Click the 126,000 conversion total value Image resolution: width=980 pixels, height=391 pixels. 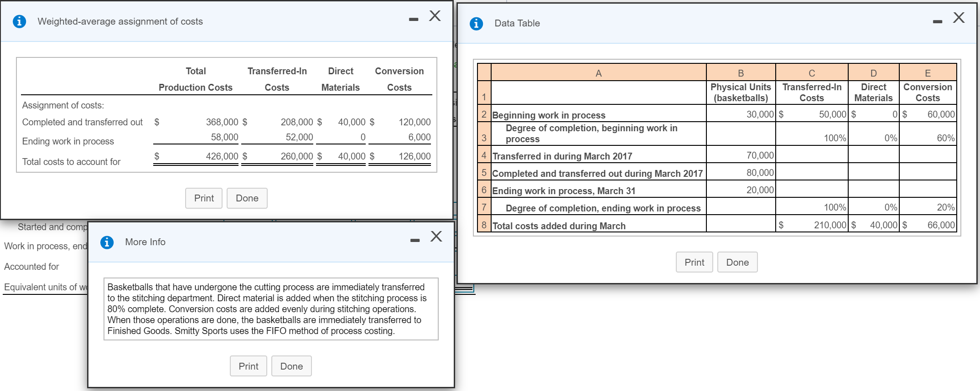click(415, 156)
